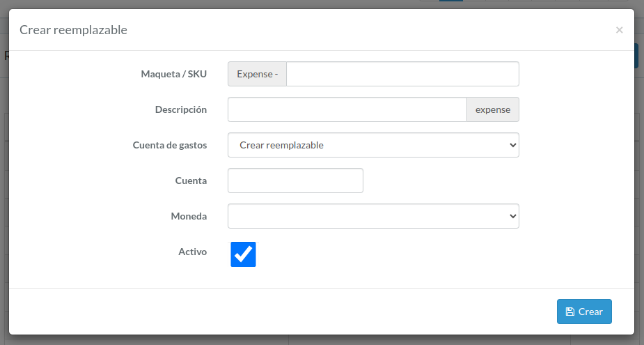
Task: Click the Descripción text field
Action: [347, 109]
